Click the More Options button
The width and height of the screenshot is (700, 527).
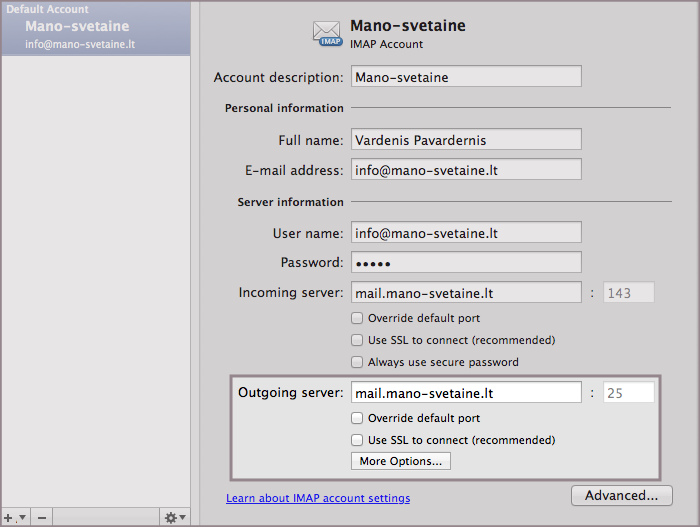pos(400,461)
